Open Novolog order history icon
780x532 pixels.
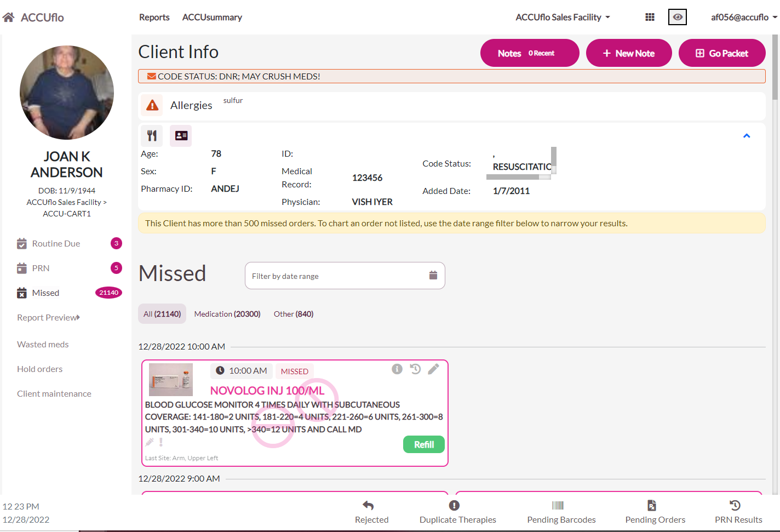coord(415,369)
